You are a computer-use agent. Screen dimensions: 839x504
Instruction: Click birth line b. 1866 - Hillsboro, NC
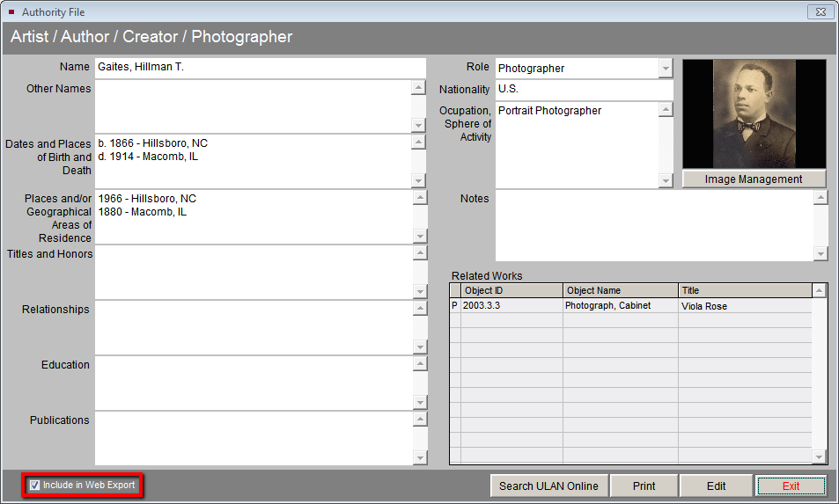click(x=153, y=143)
